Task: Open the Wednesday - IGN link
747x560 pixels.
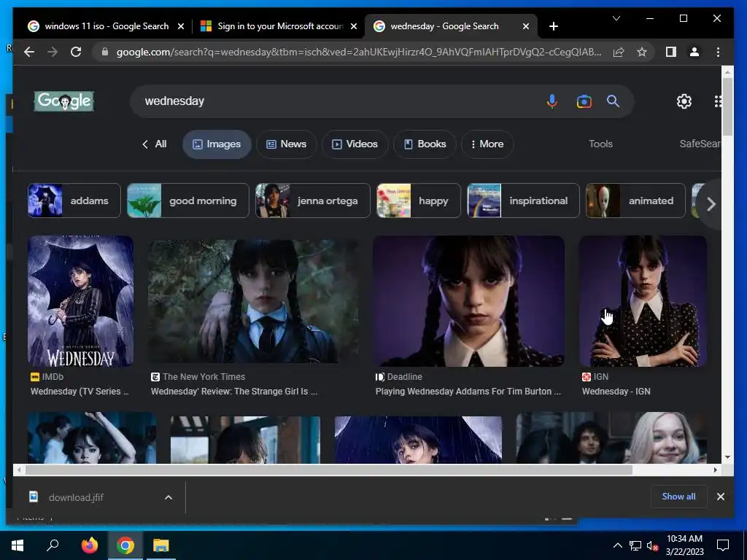Action: (x=616, y=392)
